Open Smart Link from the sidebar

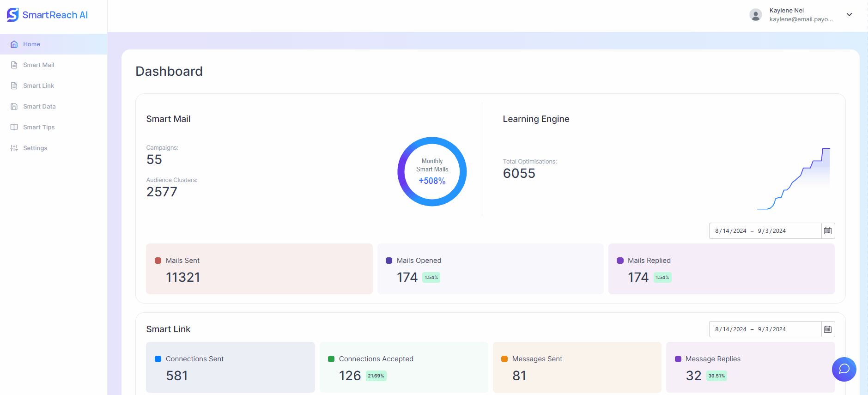(54, 86)
